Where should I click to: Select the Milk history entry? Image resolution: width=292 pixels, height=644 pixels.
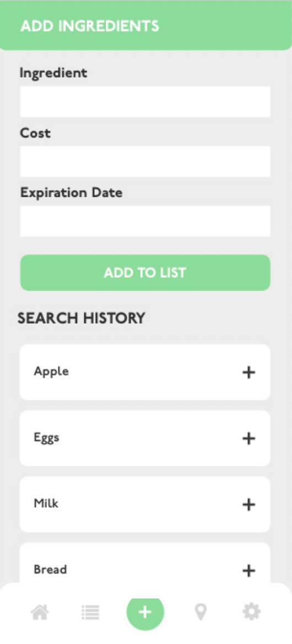(x=145, y=505)
